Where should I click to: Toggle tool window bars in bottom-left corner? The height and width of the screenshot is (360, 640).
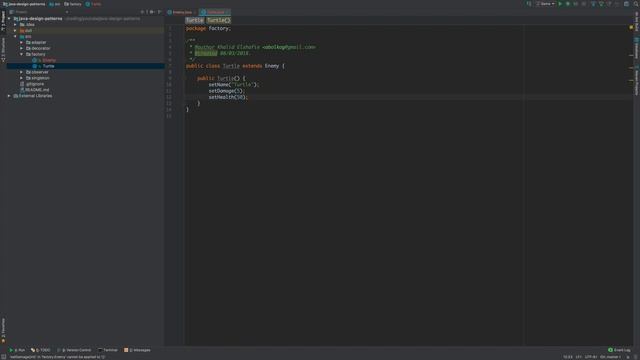click(4, 357)
